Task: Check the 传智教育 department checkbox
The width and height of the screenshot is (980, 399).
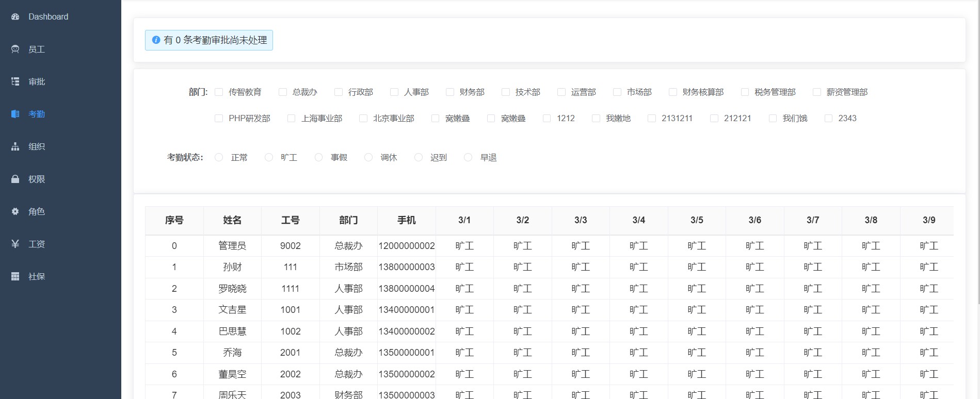Action: coord(219,92)
